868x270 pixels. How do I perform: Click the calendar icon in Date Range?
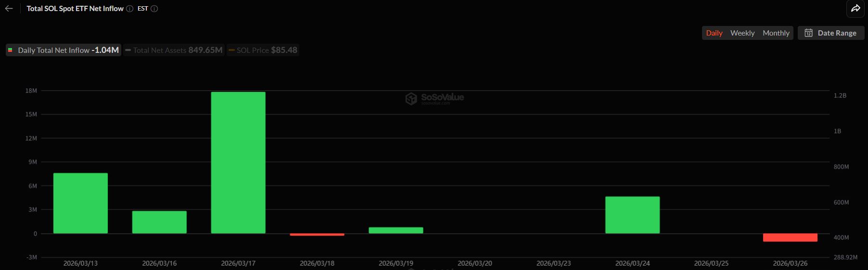point(809,33)
